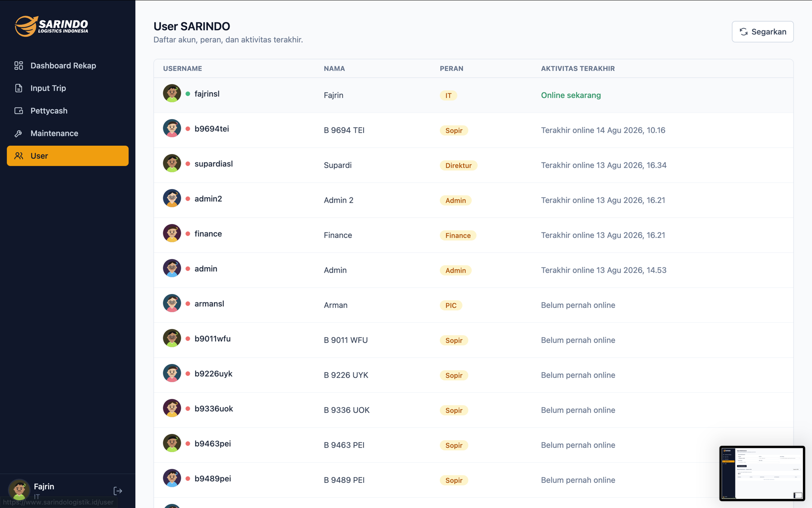812x508 pixels.
Task: Click the Input Trip document icon
Action: pos(18,88)
